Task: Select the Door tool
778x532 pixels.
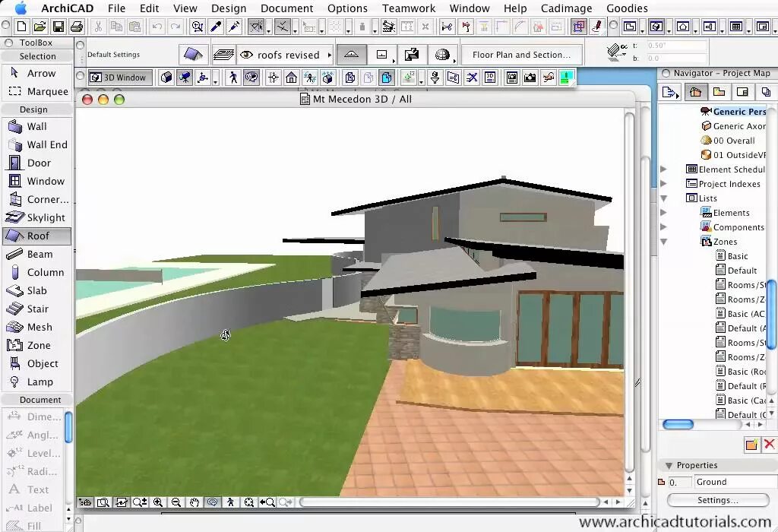Action: pyautogui.click(x=36, y=163)
